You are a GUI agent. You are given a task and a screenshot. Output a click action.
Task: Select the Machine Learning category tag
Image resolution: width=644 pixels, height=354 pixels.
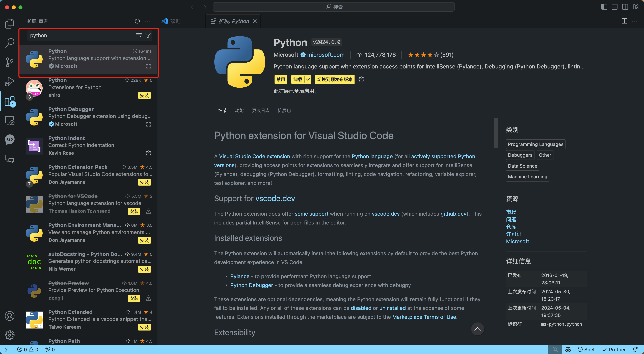tap(527, 177)
